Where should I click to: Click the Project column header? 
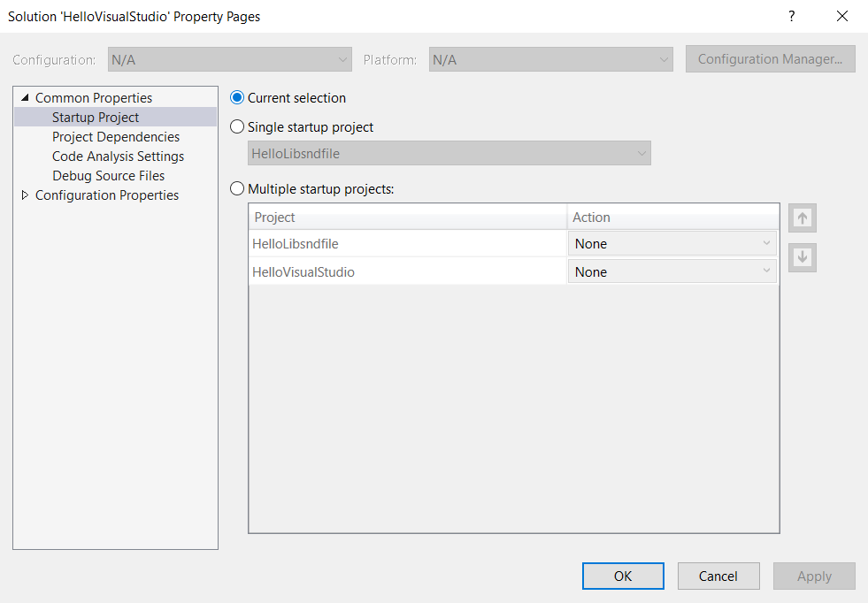(x=407, y=217)
